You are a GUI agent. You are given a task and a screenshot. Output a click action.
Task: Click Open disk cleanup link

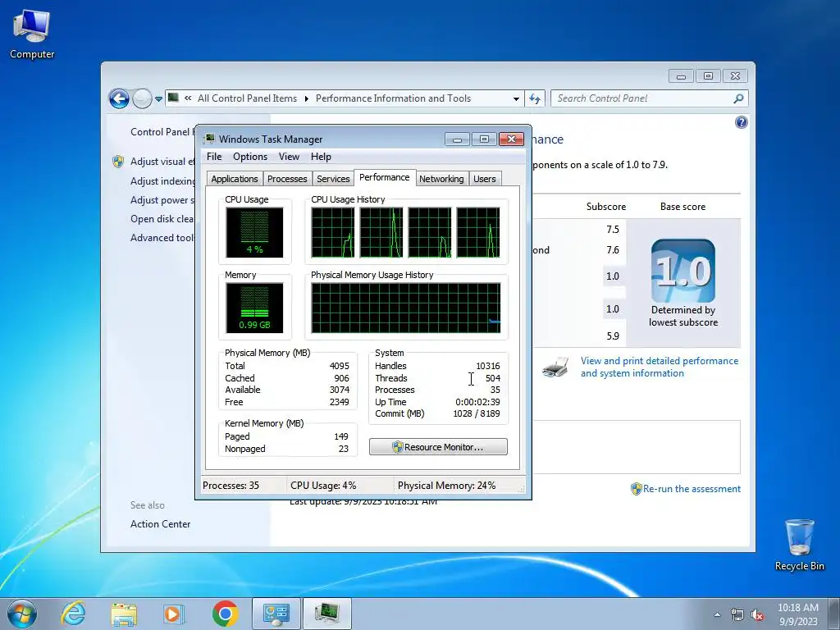[x=162, y=218]
